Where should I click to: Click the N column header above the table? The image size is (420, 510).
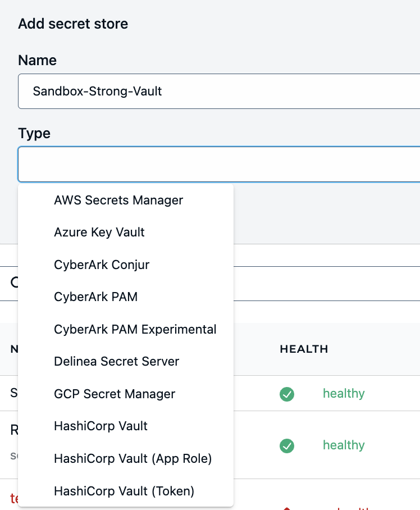pos(14,349)
